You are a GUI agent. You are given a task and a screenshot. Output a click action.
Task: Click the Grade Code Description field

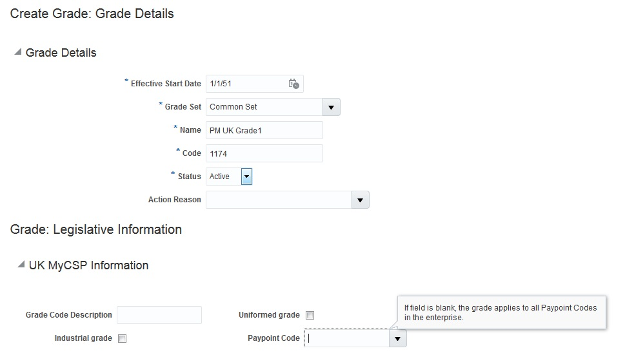159,315
